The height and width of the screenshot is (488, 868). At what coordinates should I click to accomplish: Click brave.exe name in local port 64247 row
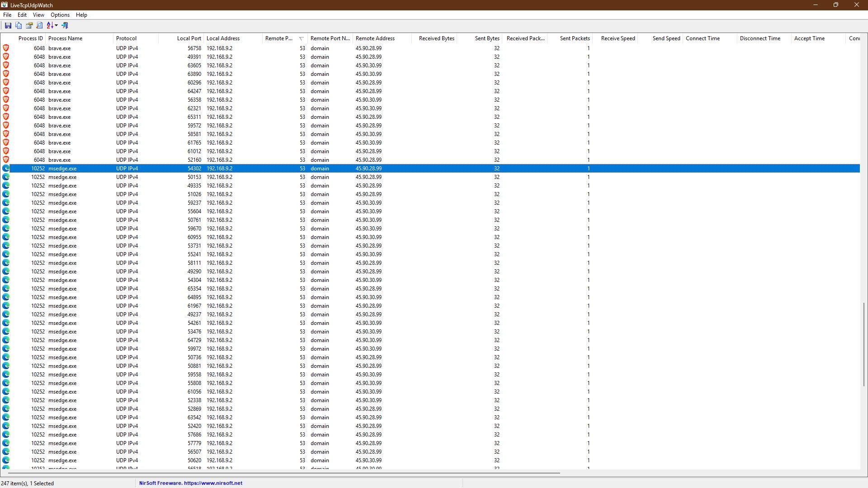click(x=60, y=91)
